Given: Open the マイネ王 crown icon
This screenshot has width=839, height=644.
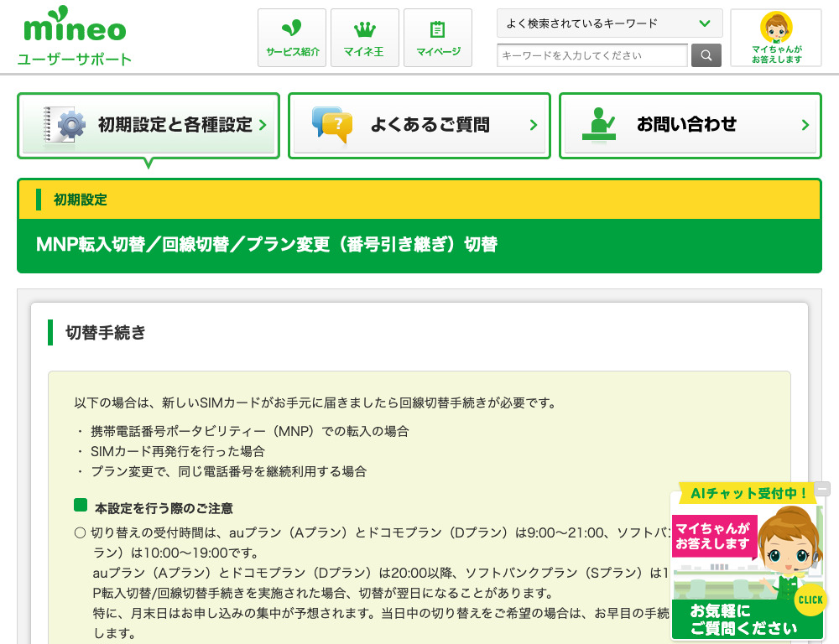Looking at the screenshot, I should (x=364, y=30).
